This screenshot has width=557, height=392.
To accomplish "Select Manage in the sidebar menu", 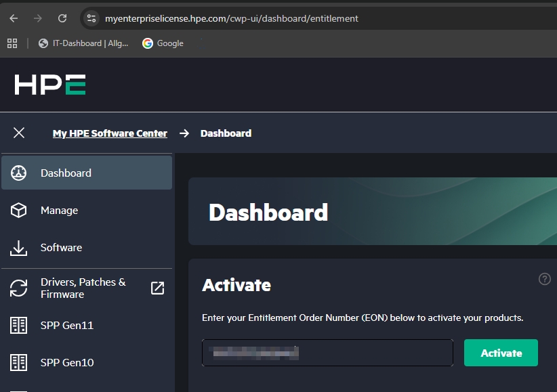I will point(59,211).
